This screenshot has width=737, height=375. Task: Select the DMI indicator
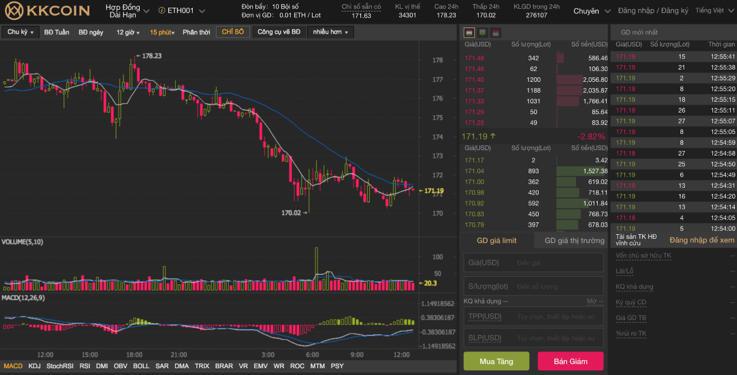102,366
